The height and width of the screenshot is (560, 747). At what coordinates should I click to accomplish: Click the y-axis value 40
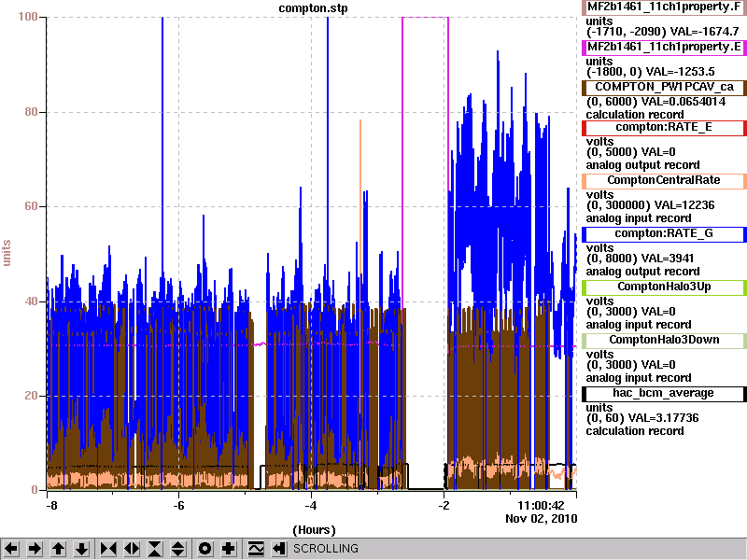31,301
